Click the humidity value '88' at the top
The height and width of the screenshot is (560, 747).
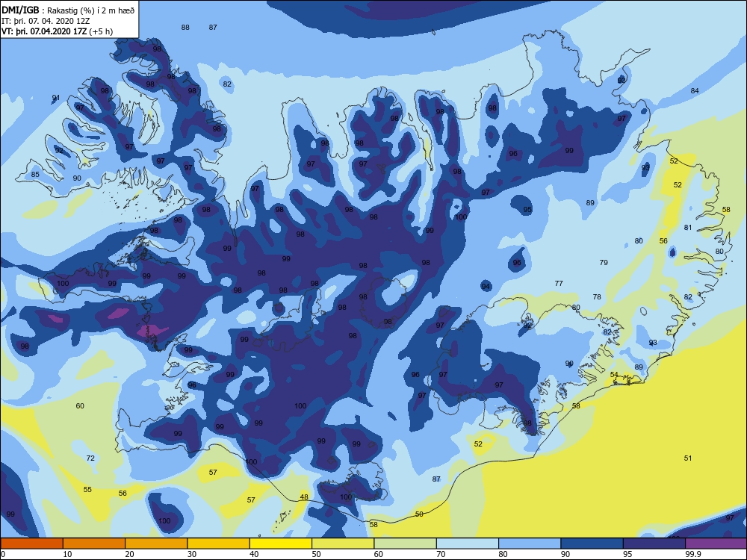185,28
